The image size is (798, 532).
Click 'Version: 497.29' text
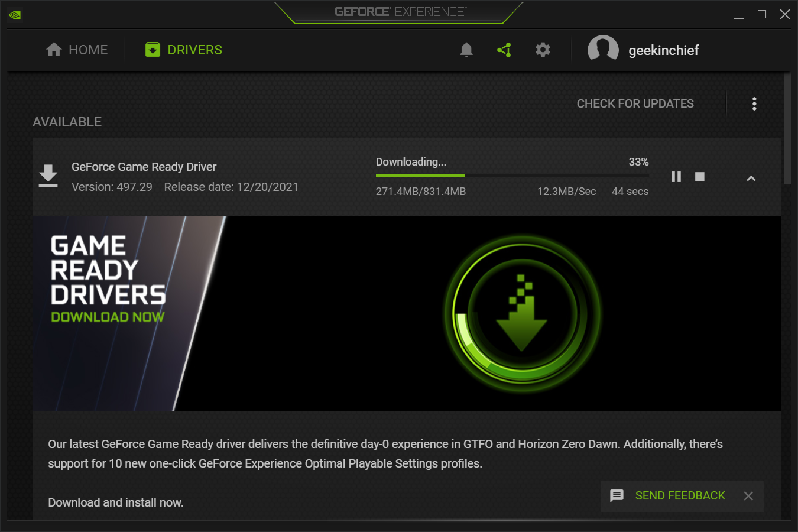point(112,187)
